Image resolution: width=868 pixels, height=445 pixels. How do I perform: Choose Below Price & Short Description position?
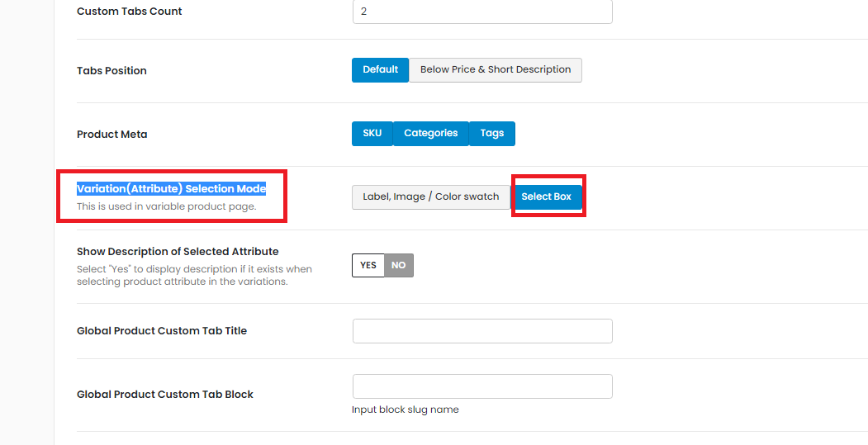click(496, 70)
